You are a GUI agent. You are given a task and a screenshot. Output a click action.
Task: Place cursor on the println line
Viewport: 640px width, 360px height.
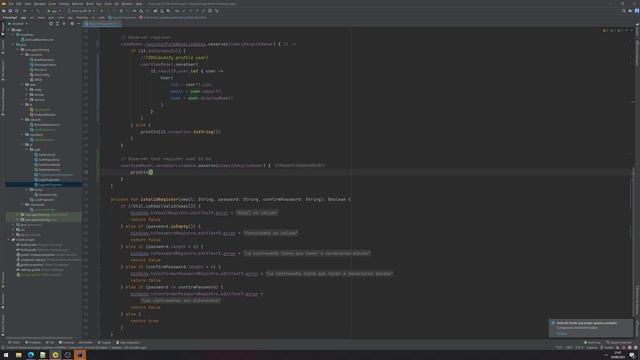pos(141,172)
